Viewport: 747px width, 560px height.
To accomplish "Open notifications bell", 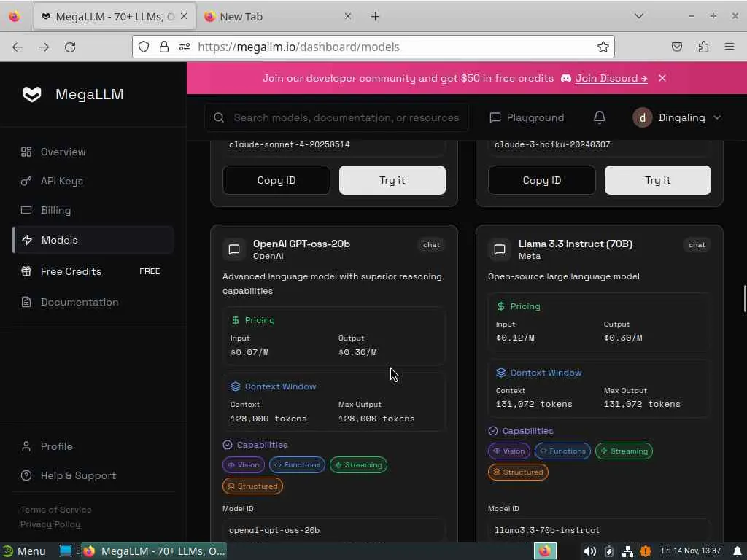I will pyautogui.click(x=600, y=117).
